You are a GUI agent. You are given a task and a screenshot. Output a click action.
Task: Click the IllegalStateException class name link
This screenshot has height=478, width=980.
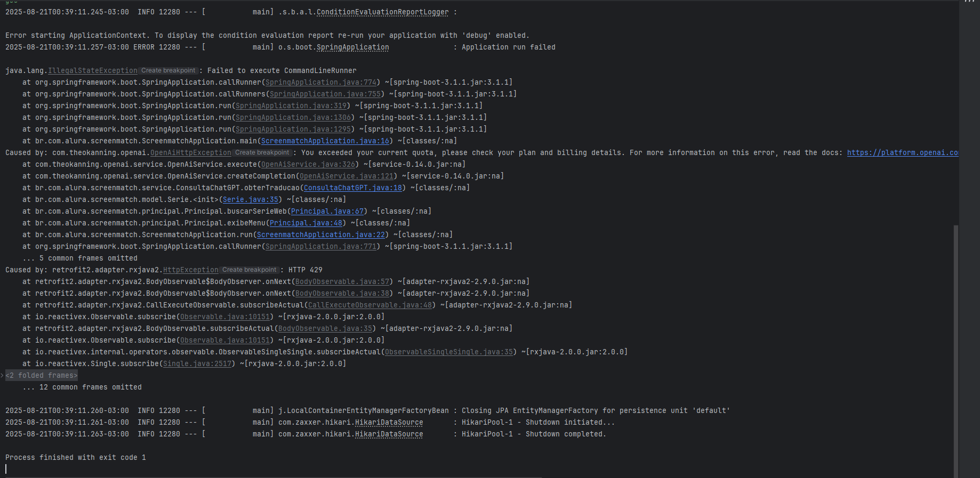(x=93, y=70)
